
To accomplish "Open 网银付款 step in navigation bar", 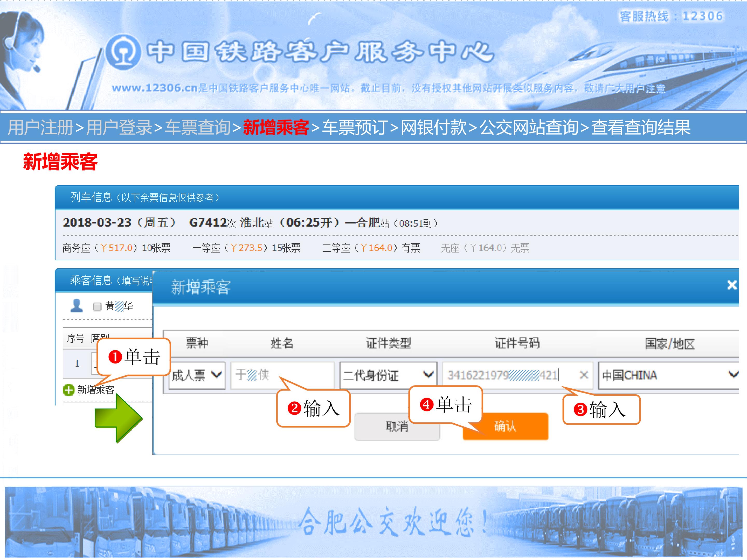I will 434,128.
